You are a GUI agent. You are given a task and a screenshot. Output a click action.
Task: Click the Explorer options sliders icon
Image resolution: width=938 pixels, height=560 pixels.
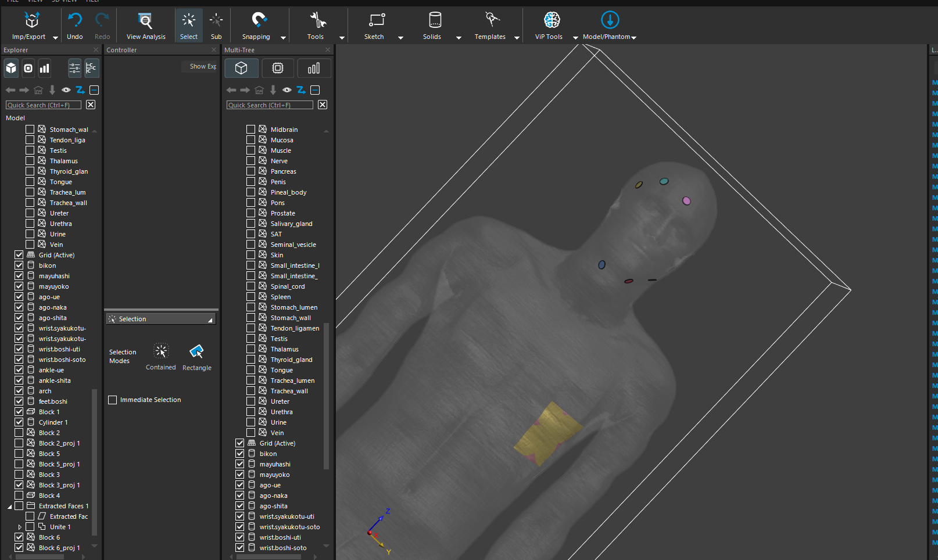click(x=74, y=69)
